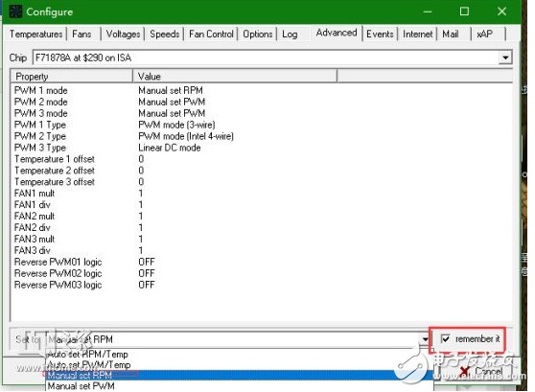Go to the Voltages tab
535x392 pixels.
click(x=123, y=35)
